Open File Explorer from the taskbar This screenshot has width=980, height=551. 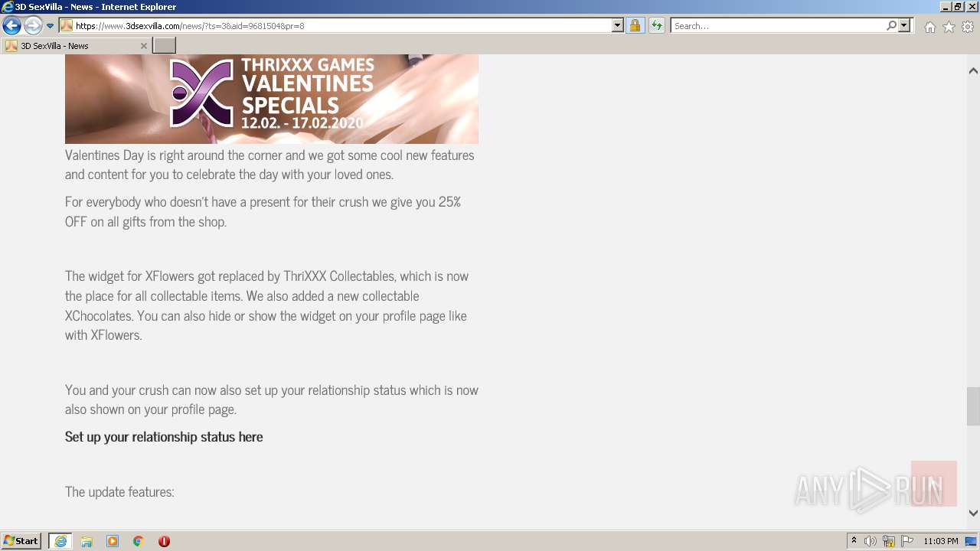pos(87,541)
